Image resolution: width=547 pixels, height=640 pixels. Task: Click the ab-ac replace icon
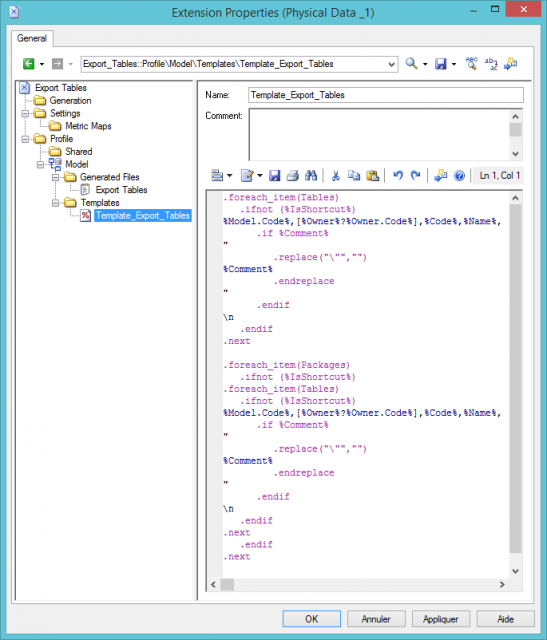[491, 64]
